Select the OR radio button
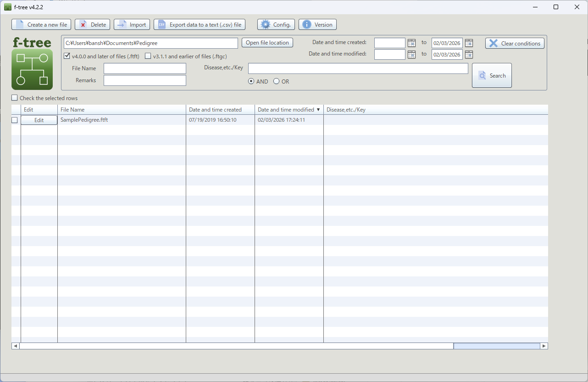Screen dimensions: 588x382 click(x=276, y=81)
